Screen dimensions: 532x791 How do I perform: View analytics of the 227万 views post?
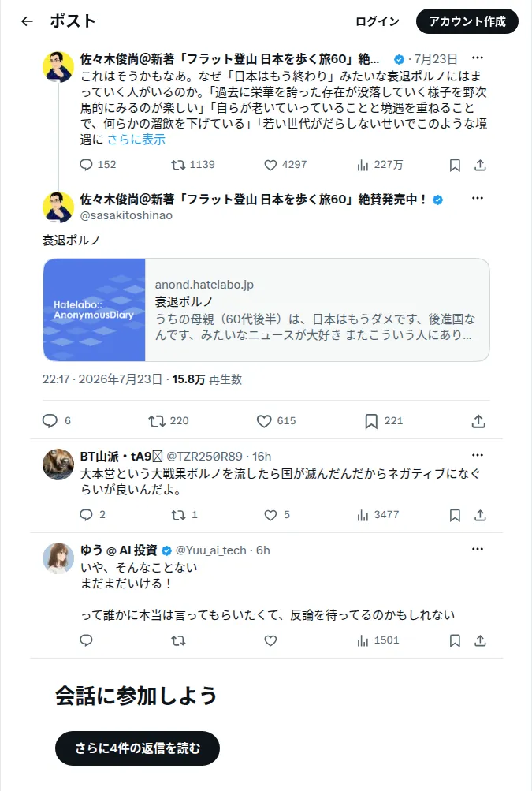click(380, 165)
